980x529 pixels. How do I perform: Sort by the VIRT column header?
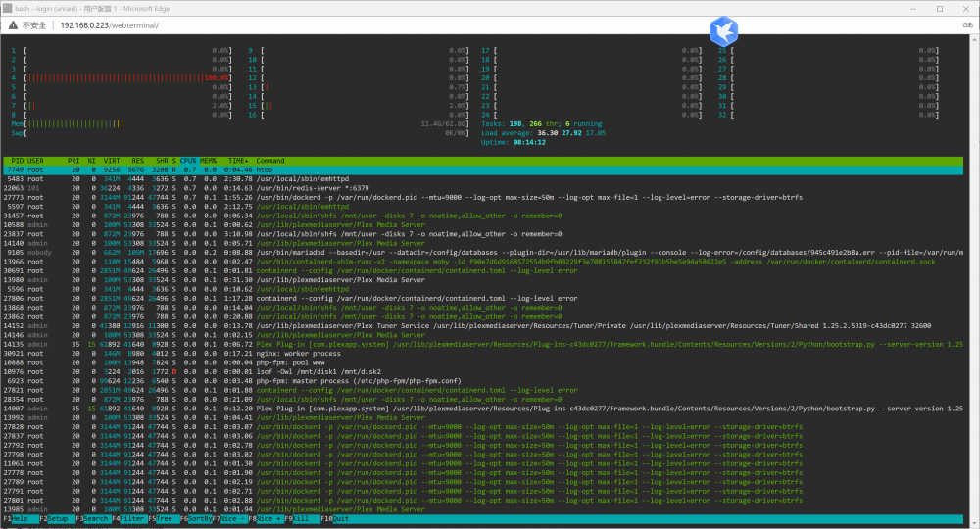[112, 161]
